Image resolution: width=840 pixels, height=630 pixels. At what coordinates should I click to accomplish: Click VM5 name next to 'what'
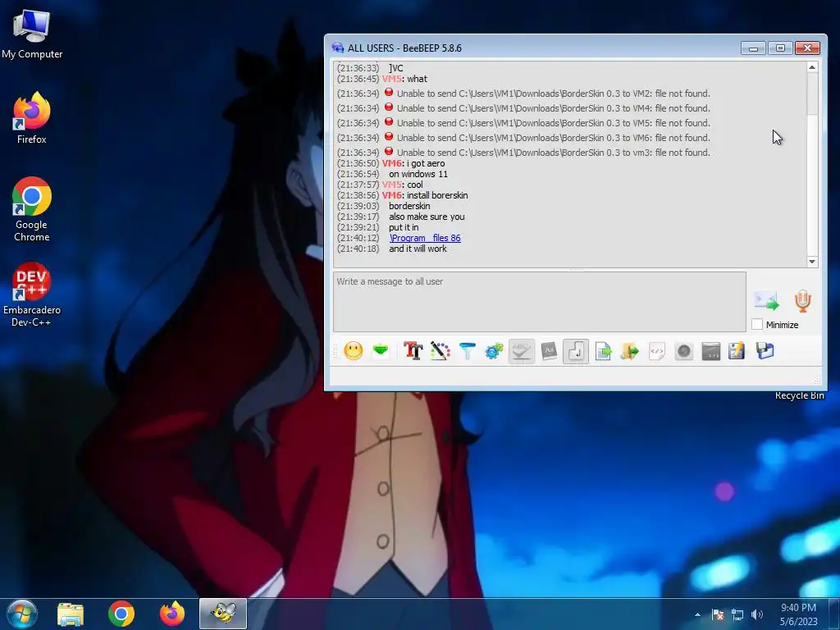[391, 79]
